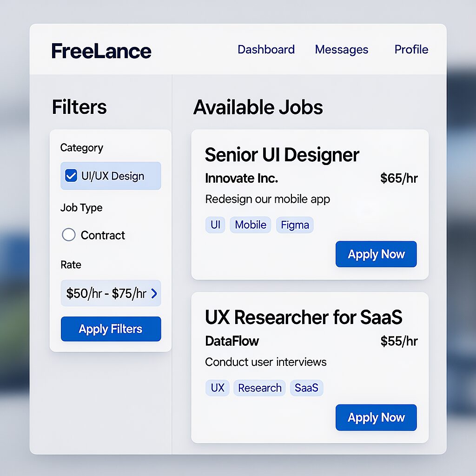Expand the $50/hr - $75/hr rate dropdown
The height and width of the screenshot is (476, 476).
tap(111, 293)
